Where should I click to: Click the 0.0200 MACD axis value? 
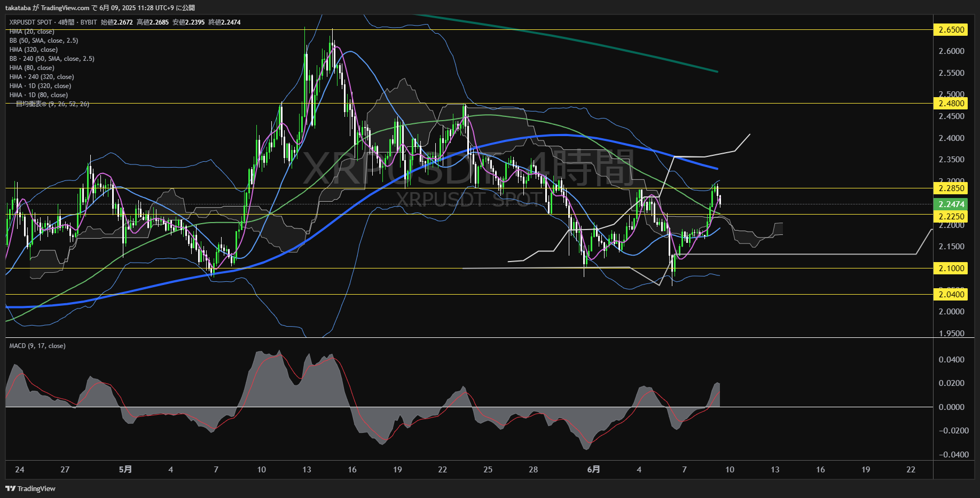pyautogui.click(x=952, y=383)
